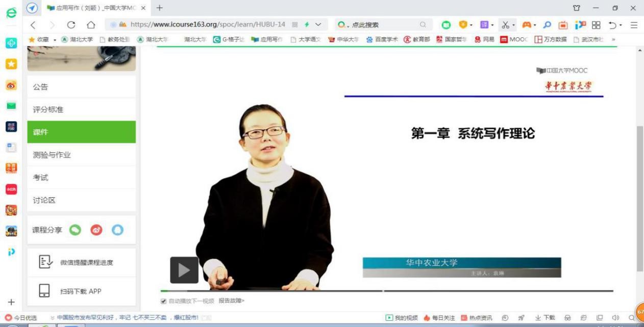Share course via Weibo icon
Image resolution: width=644 pixels, height=327 pixels.
tap(96, 230)
